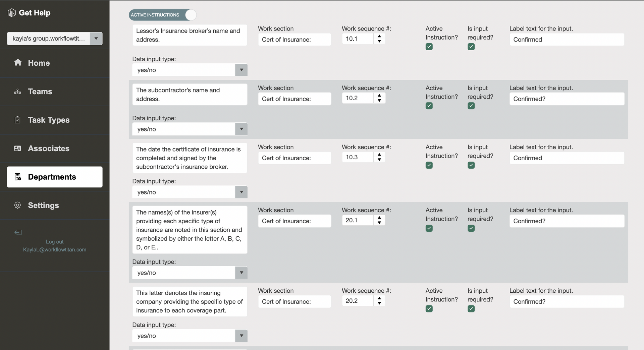Image resolution: width=644 pixels, height=350 pixels.
Task: Click the Get Help link
Action: pyautogui.click(x=35, y=13)
